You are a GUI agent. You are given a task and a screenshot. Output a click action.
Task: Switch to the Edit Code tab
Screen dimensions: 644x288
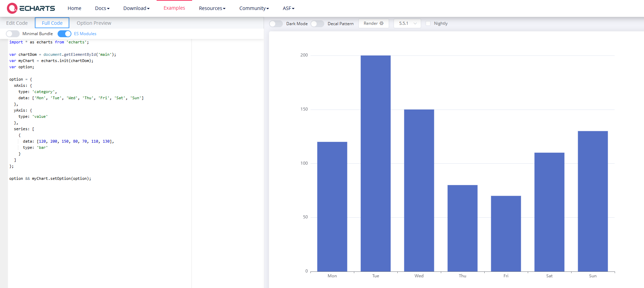click(17, 23)
